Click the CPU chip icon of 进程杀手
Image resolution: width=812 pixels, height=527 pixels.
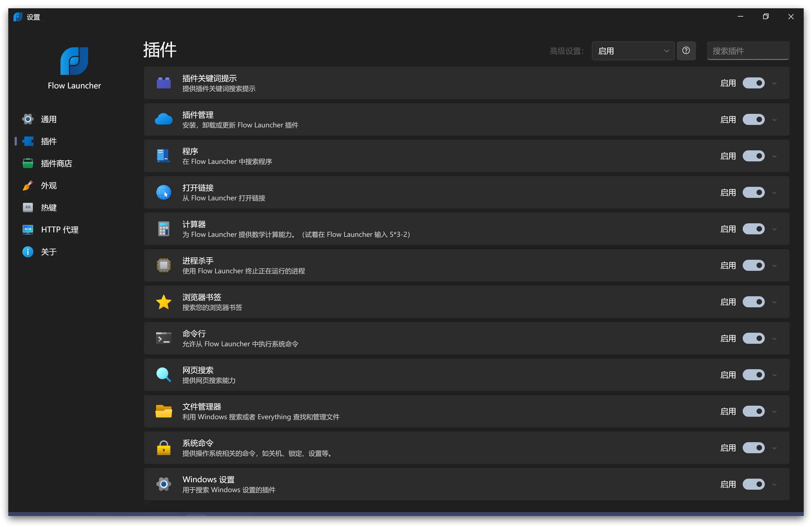point(164,265)
